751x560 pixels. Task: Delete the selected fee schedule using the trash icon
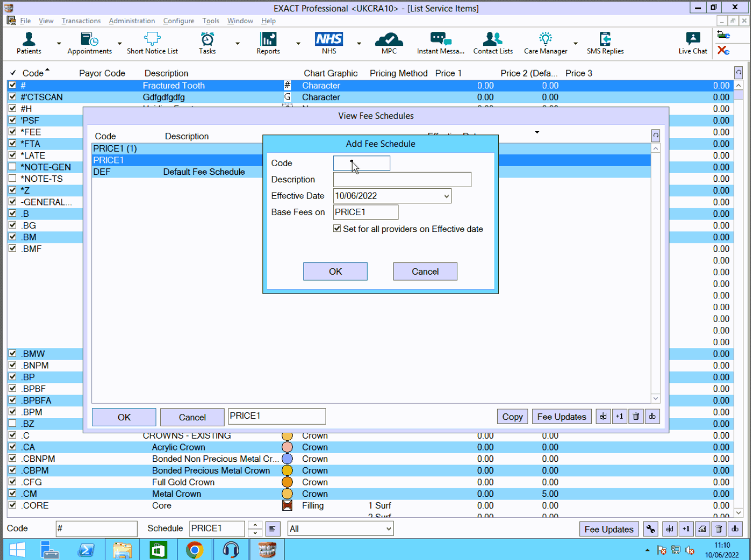[x=636, y=416]
